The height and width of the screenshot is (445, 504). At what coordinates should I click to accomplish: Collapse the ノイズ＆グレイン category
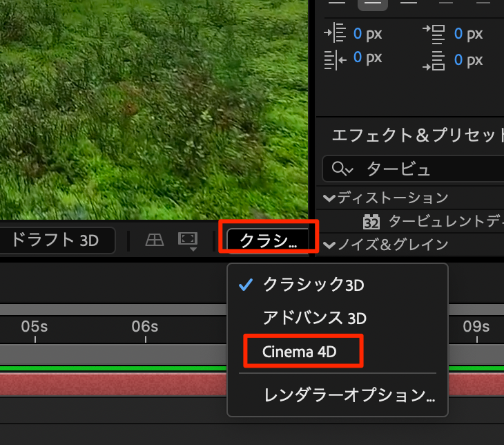tap(327, 244)
